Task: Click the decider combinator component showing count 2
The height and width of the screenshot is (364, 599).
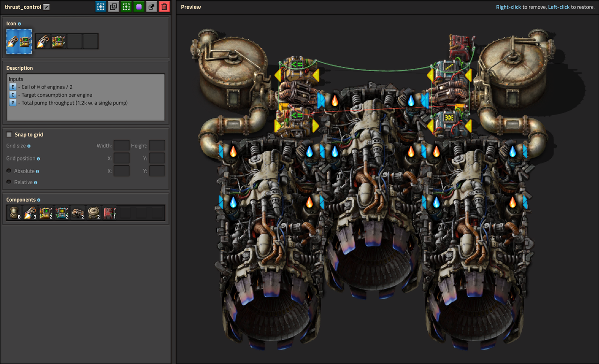Action: click(x=46, y=213)
